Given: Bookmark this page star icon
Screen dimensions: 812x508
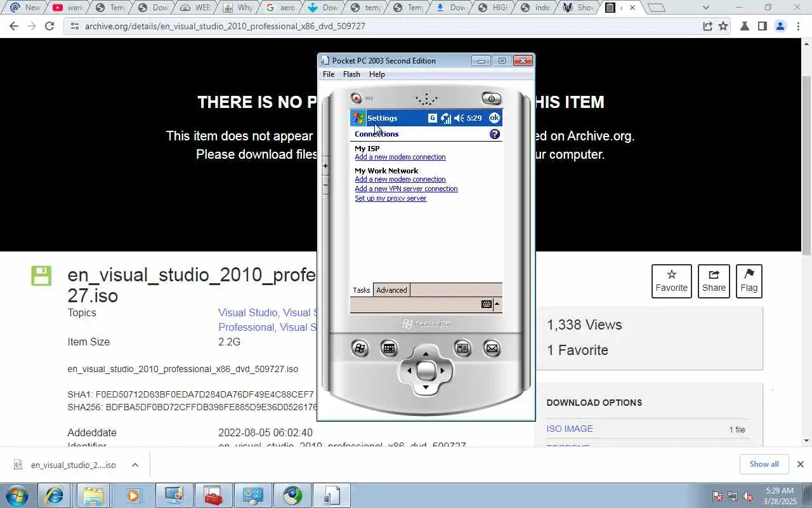Looking at the screenshot, I should click(723, 26).
